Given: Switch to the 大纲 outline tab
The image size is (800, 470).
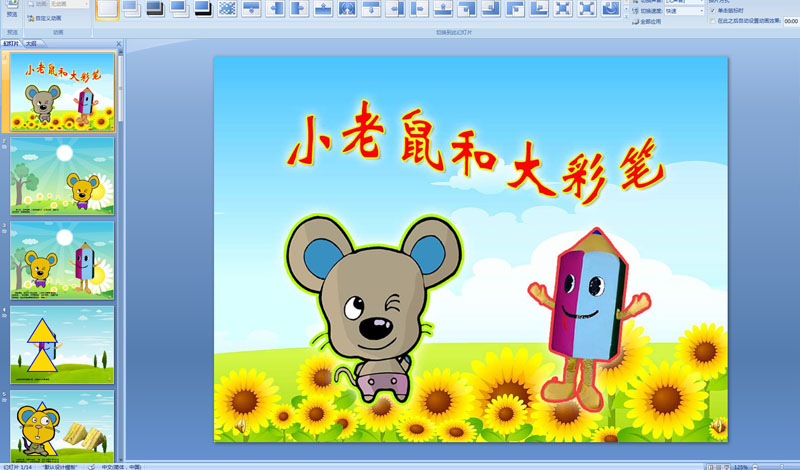Looking at the screenshot, I should pos(31,44).
